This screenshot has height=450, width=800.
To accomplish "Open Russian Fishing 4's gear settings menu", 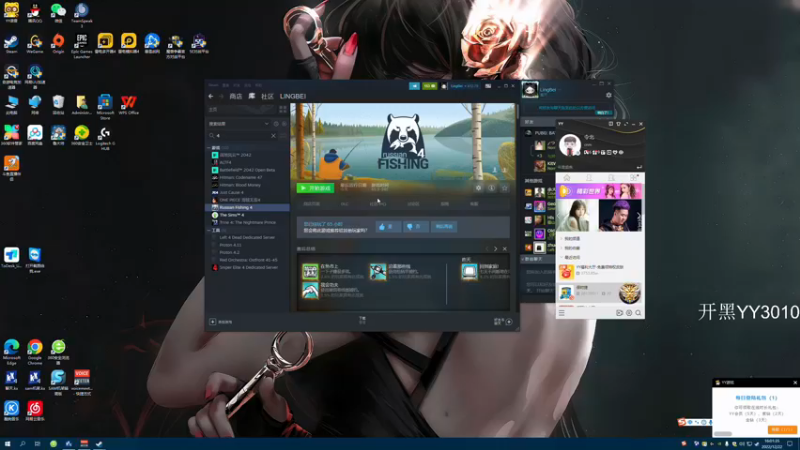I will click(478, 188).
